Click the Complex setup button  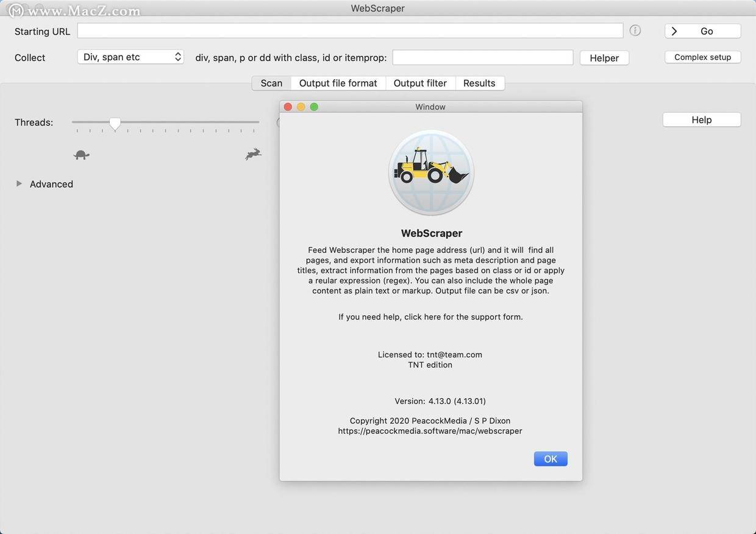point(703,57)
